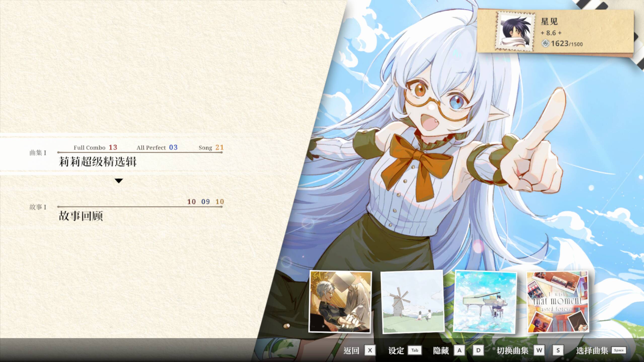The width and height of the screenshot is (644, 362).
Task: Open the windmill field song cover thumbnail
Action: pyautogui.click(x=412, y=302)
